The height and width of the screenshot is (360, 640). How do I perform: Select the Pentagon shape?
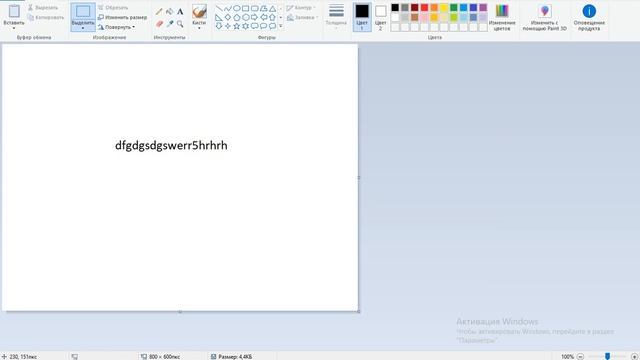(237, 17)
